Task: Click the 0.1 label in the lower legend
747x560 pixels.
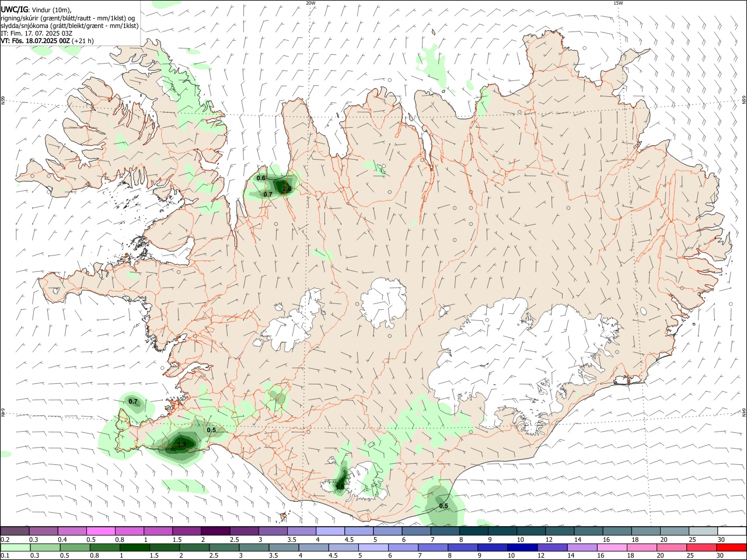Action: [5, 555]
